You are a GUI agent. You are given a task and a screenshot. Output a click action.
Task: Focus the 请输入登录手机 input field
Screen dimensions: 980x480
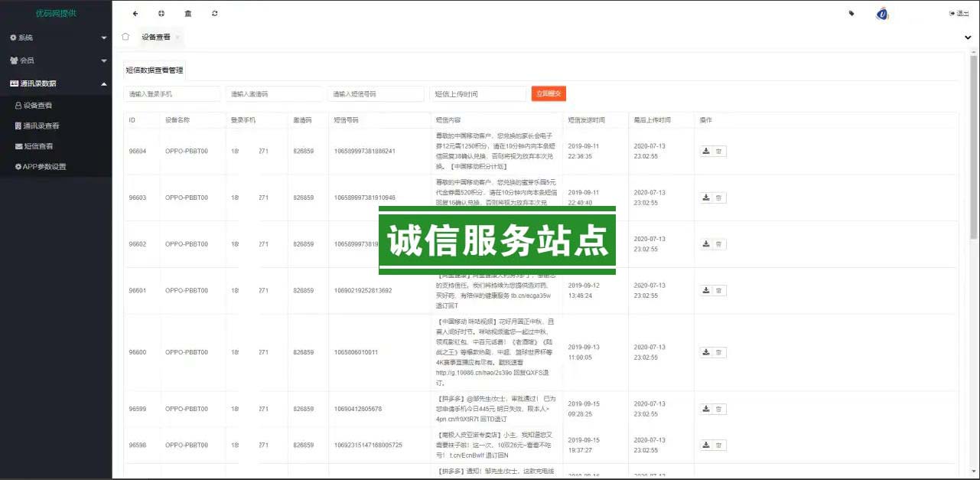171,93
